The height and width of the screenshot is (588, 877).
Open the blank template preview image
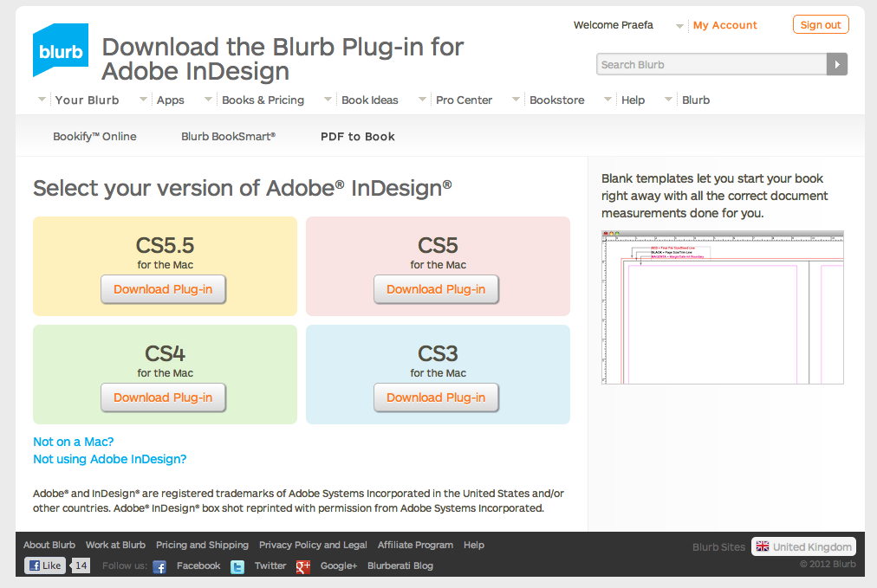click(x=722, y=307)
